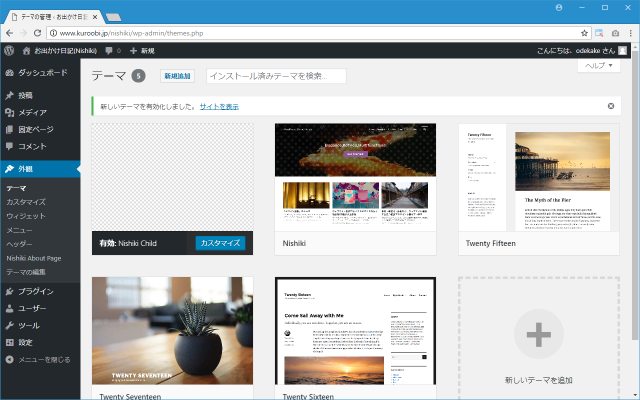
Task: Open 固定ページ in the sidebar
Action: tap(40, 129)
